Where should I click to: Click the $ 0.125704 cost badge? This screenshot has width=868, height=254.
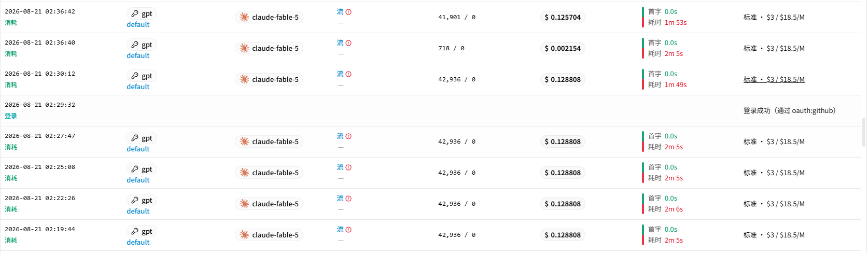[x=563, y=17]
